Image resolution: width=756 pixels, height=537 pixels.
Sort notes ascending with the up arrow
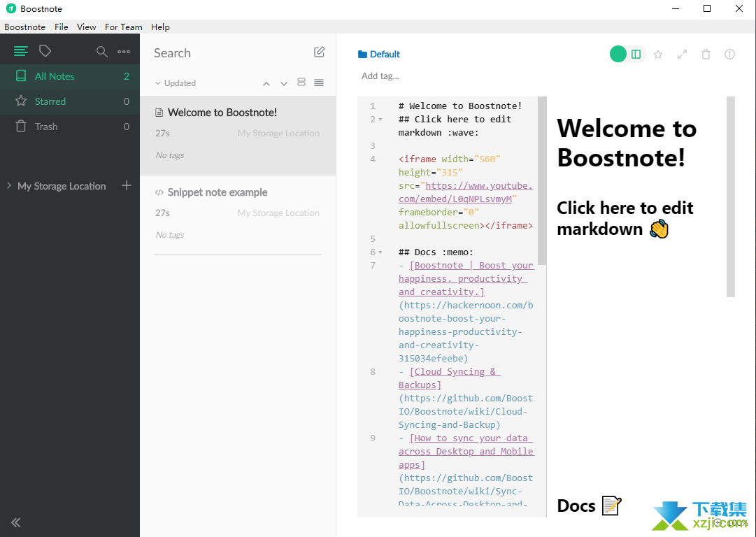266,83
